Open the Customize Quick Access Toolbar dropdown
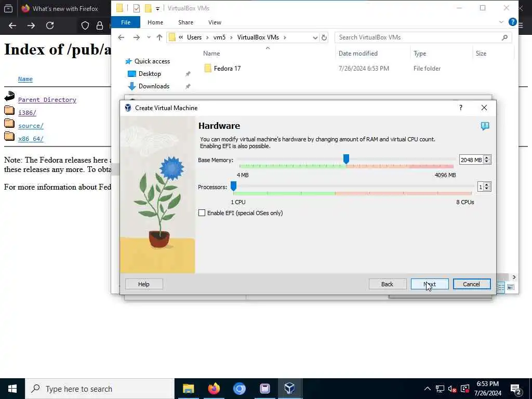 point(157,8)
